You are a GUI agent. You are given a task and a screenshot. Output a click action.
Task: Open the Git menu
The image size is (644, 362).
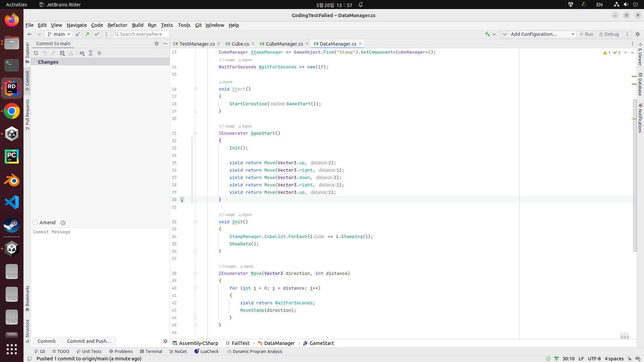(198, 25)
